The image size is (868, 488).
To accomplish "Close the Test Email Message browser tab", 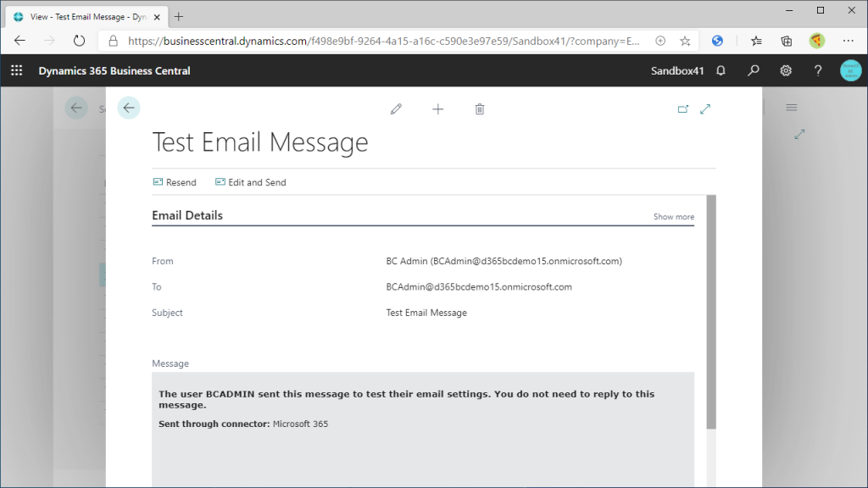I will pos(157,17).
